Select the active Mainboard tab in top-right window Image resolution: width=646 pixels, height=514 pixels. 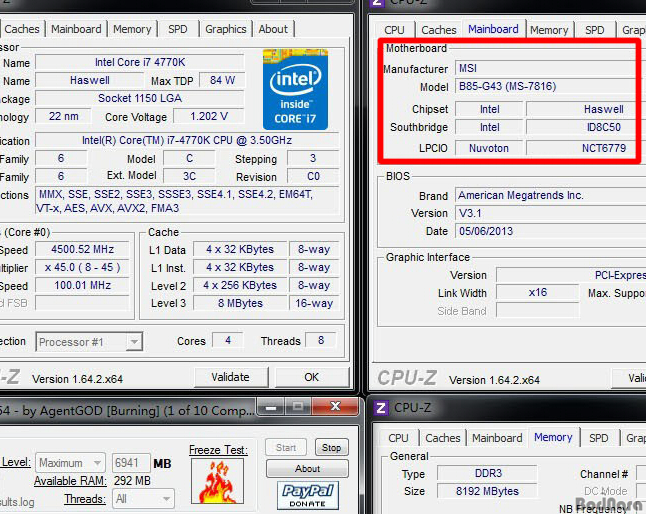tap(493, 29)
